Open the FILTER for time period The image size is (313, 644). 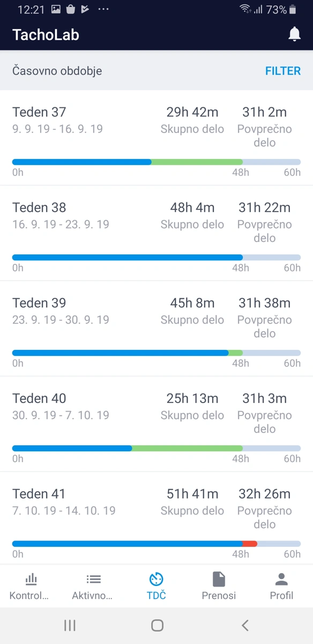[x=283, y=71]
